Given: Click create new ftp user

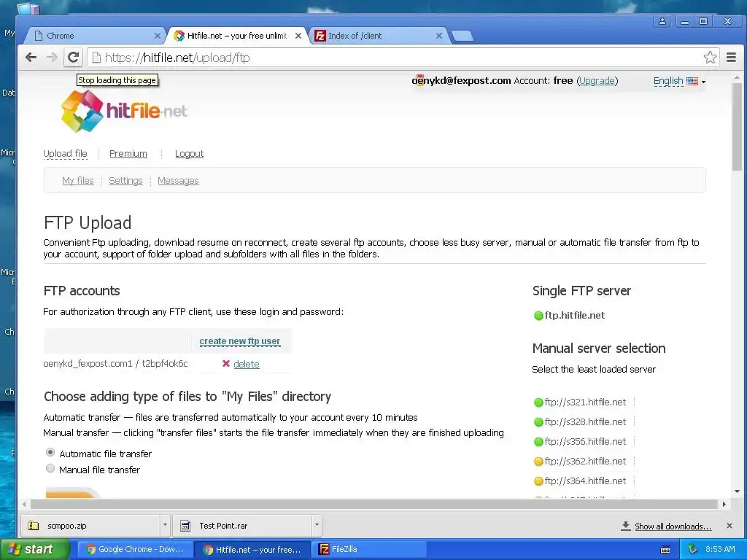Looking at the screenshot, I should pyautogui.click(x=239, y=341).
